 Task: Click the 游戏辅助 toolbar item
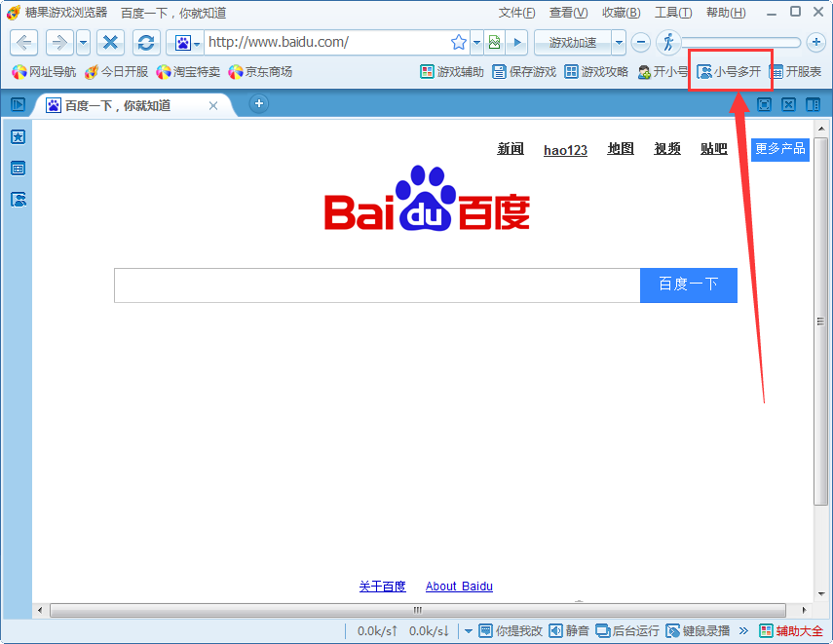pos(452,72)
